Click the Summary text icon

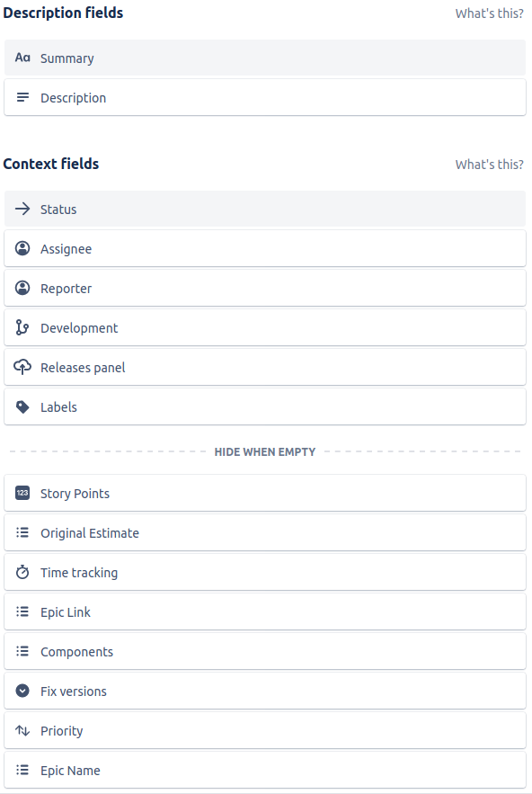[22, 58]
